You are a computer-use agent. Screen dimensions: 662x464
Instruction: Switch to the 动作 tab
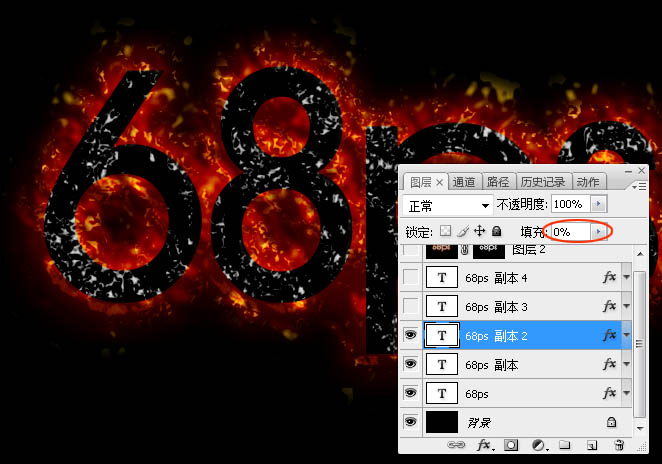588,182
